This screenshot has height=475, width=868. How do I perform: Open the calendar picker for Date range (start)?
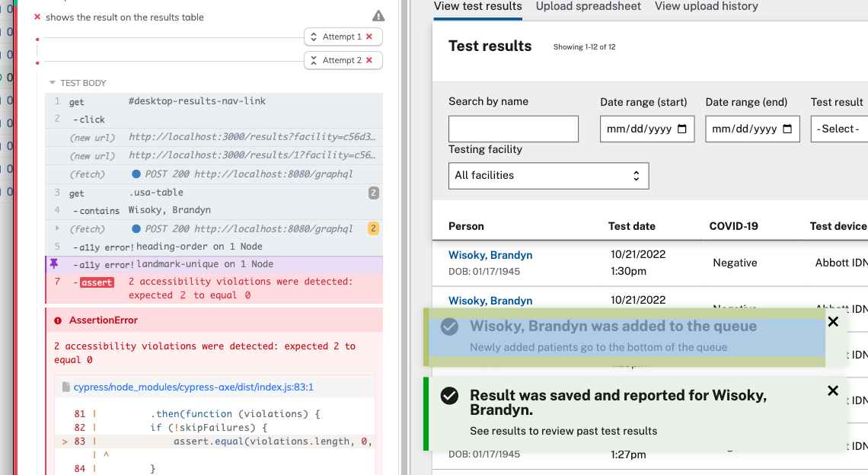click(x=681, y=129)
